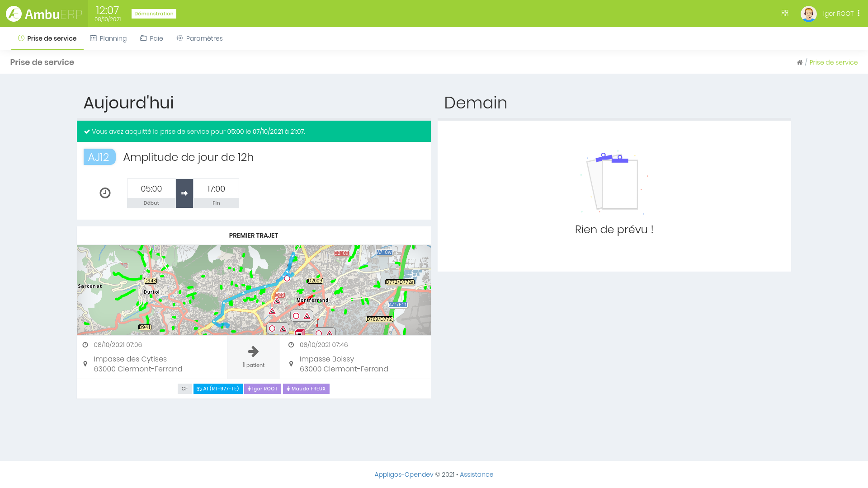Click the large arrow above 1 patient
Viewport: 868px width, 488px height.
point(253,352)
